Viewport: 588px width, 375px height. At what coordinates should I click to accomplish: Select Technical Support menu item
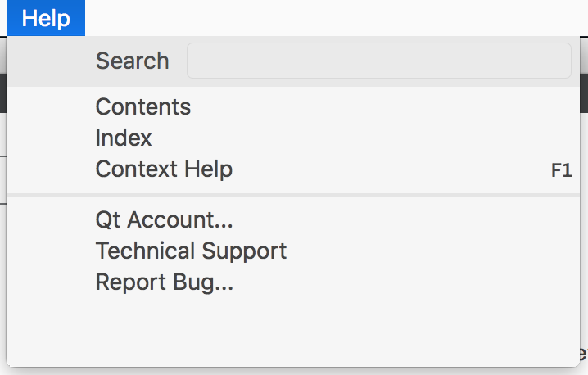[191, 251]
